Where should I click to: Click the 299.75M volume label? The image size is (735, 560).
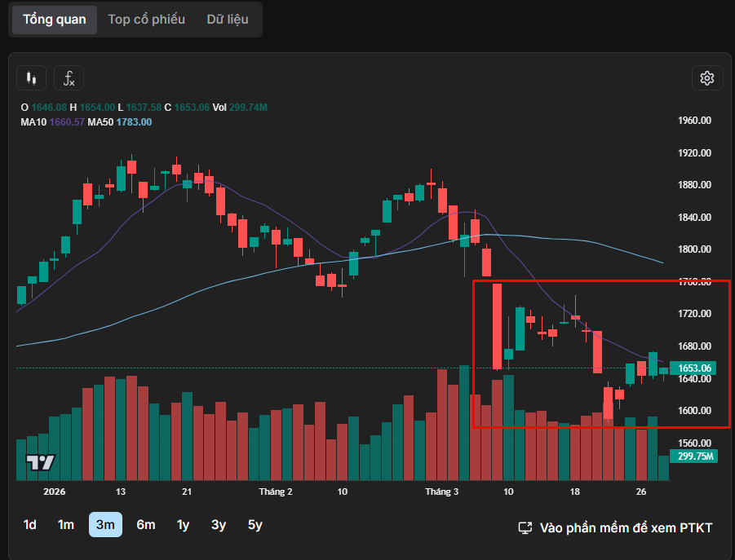691,457
